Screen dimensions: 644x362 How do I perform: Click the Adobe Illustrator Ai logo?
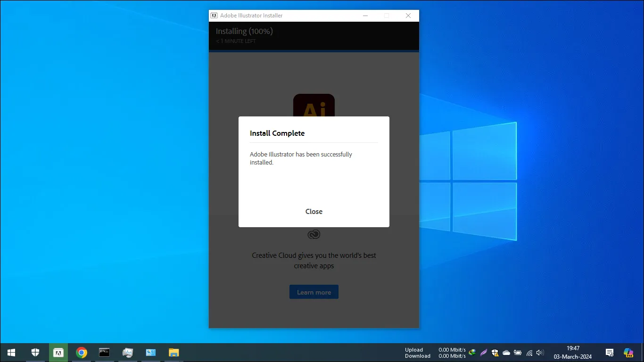314,106
